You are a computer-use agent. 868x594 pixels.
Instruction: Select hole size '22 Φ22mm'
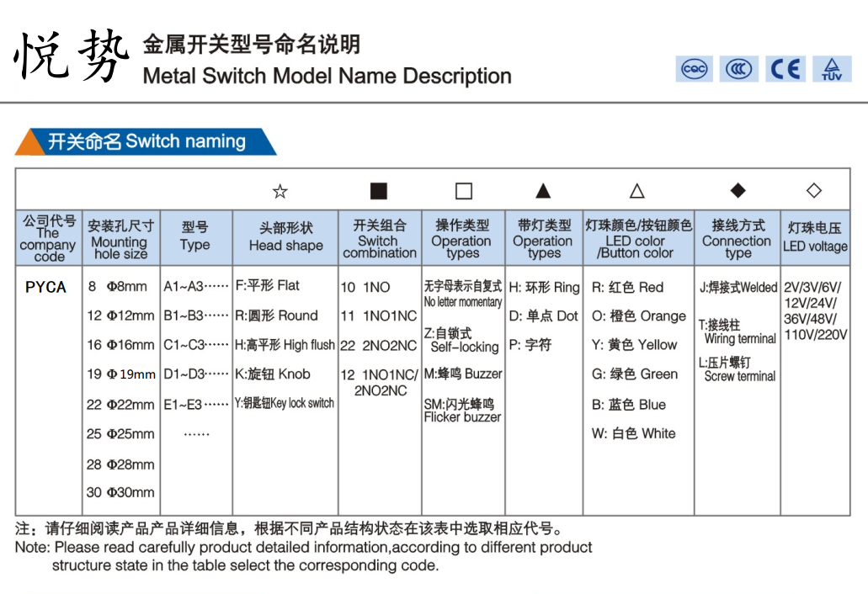(x=120, y=405)
